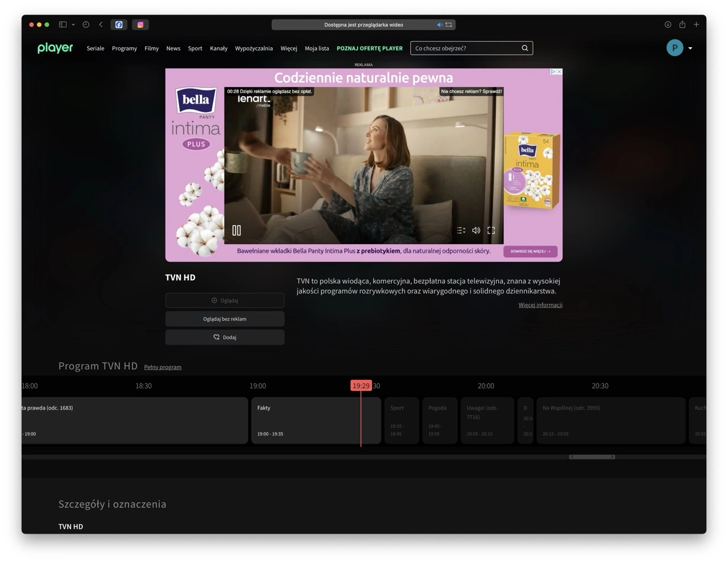
Task: Select the Pogoda program block
Action: coord(440,420)
